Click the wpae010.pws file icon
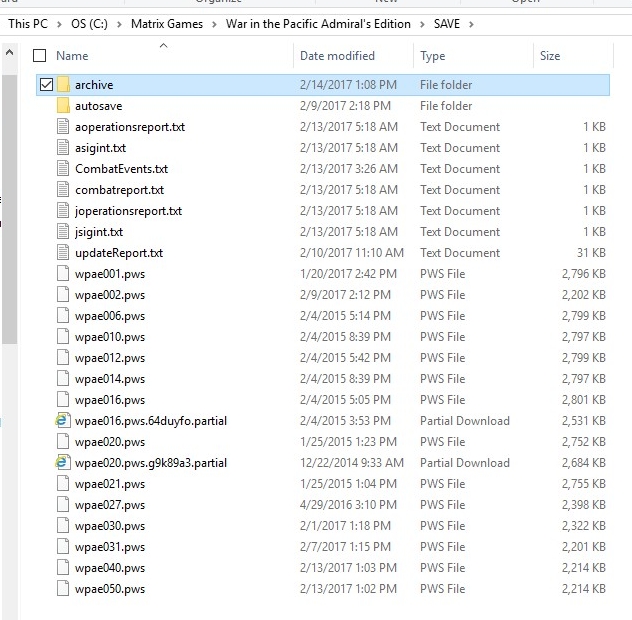Viewport: 632px width, 620px height. pyautogui.click(x=63, y=337)
